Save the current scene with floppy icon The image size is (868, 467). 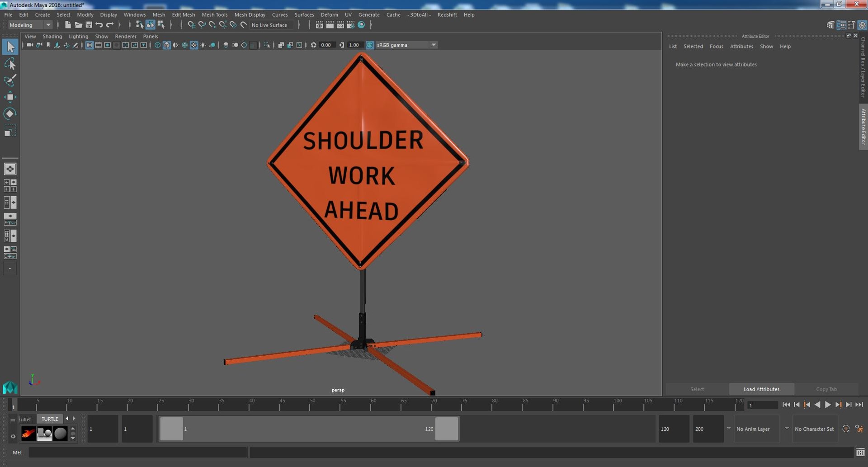tap(89, 25)
